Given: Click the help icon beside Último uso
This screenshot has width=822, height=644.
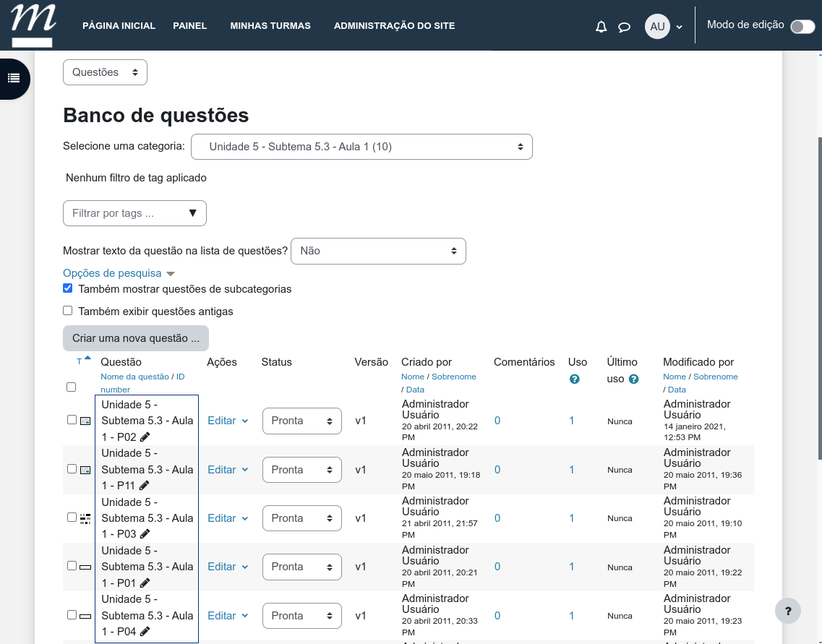Looking at the screenshot, I should 633,379.
